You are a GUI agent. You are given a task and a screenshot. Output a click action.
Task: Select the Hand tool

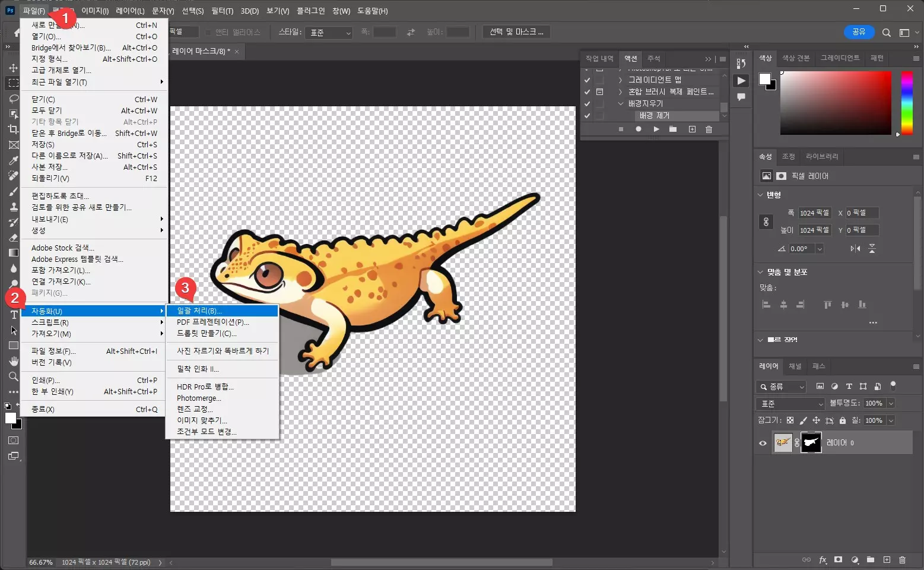[x=13, y=361]
